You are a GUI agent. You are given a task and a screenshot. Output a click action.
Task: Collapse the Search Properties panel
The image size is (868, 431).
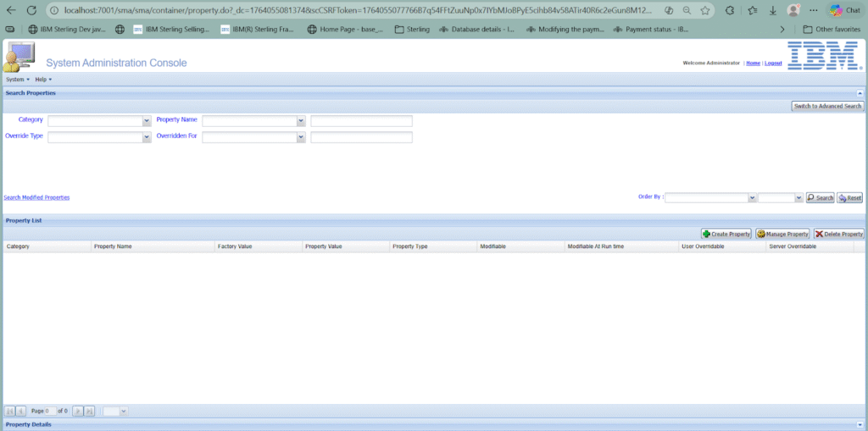pyautogui.click(x=860, y=92)
